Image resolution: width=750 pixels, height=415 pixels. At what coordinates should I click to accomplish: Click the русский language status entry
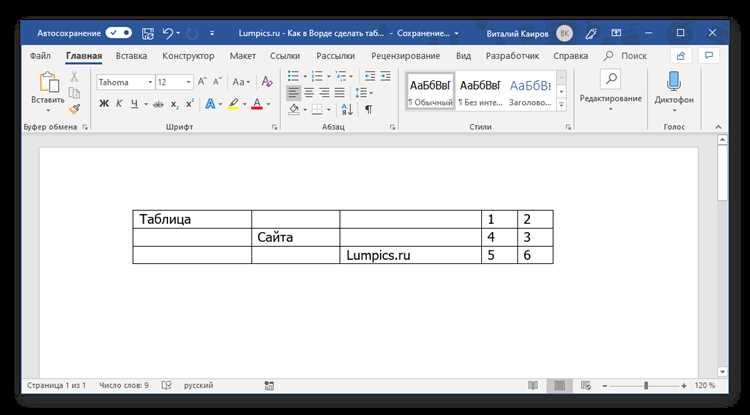coord(199,385)
